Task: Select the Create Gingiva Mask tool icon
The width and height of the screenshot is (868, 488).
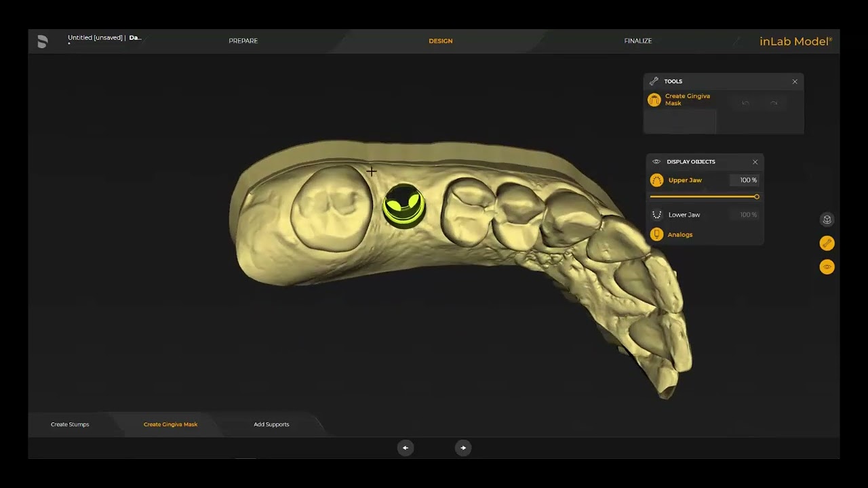Action: [x=654, y=100]
